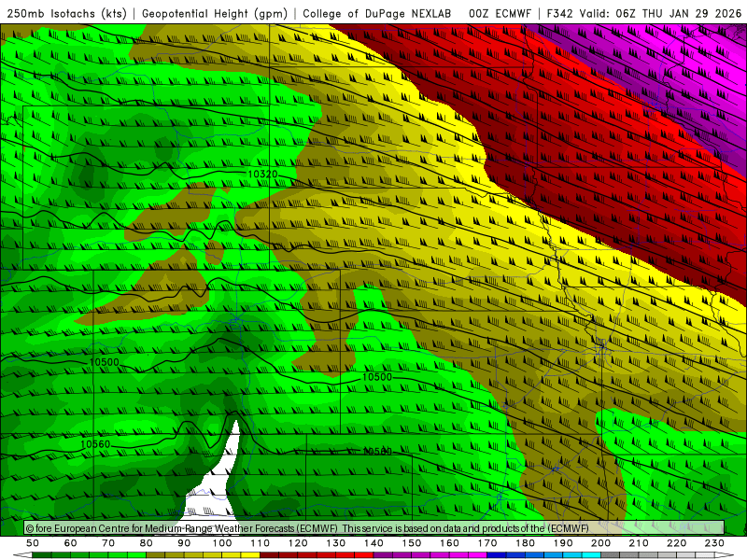Click the dark blue legend swatch right of 170
The width and height of the screenshot is (747, 560).
click(x=497, y=555)
